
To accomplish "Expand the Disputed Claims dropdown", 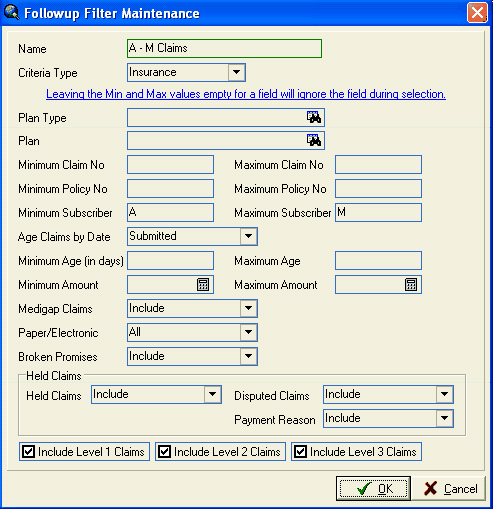I will 444,394.
